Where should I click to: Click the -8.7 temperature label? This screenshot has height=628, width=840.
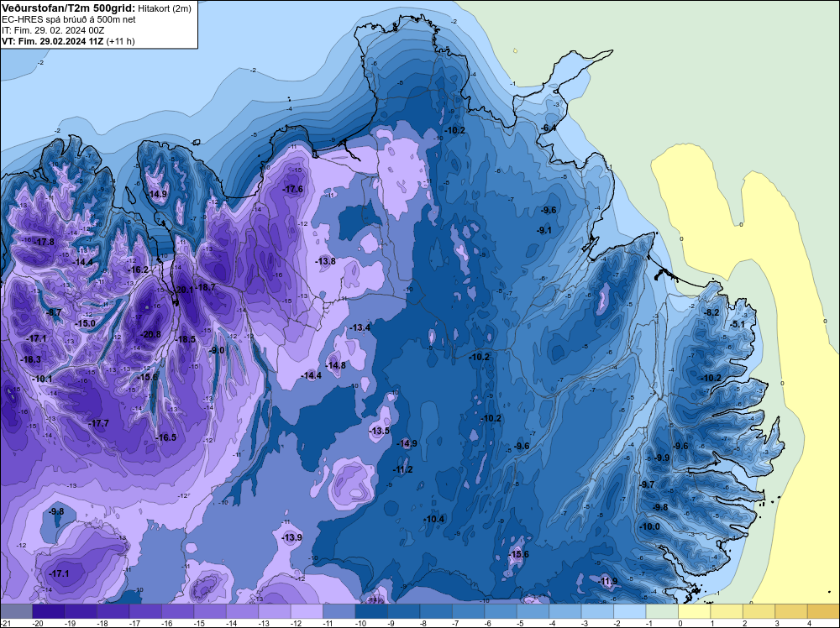click(54, 312)
